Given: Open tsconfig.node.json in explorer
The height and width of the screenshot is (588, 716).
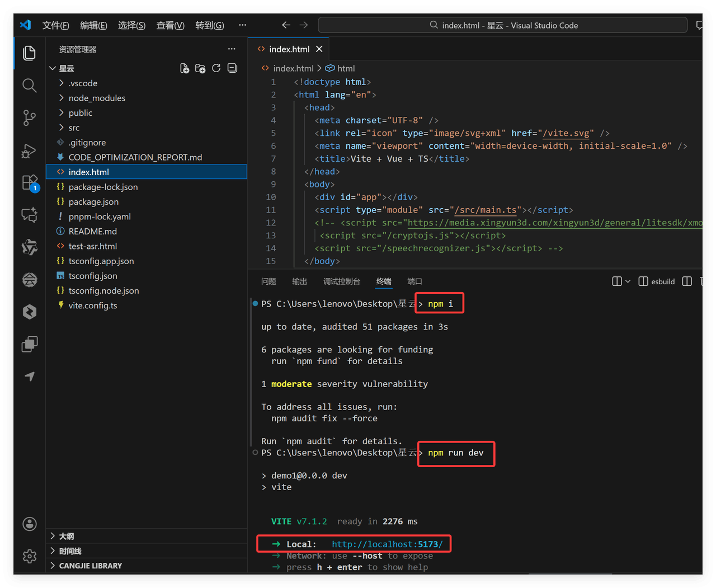Looking at the screenshot, I should point(147,290).
